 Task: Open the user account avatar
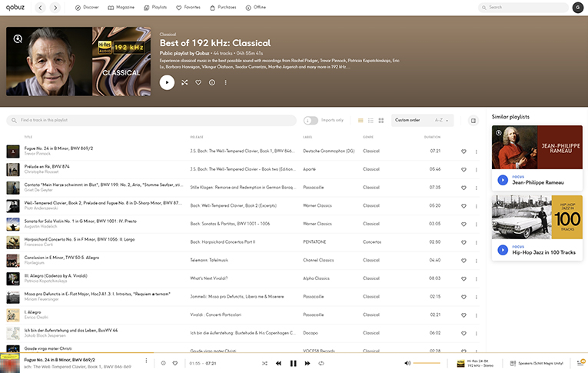(578, 8)
